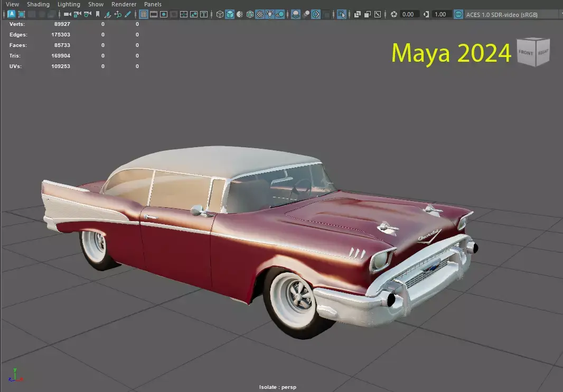
Task: Click the Exposure aperture icon
Action: (394, 14)
